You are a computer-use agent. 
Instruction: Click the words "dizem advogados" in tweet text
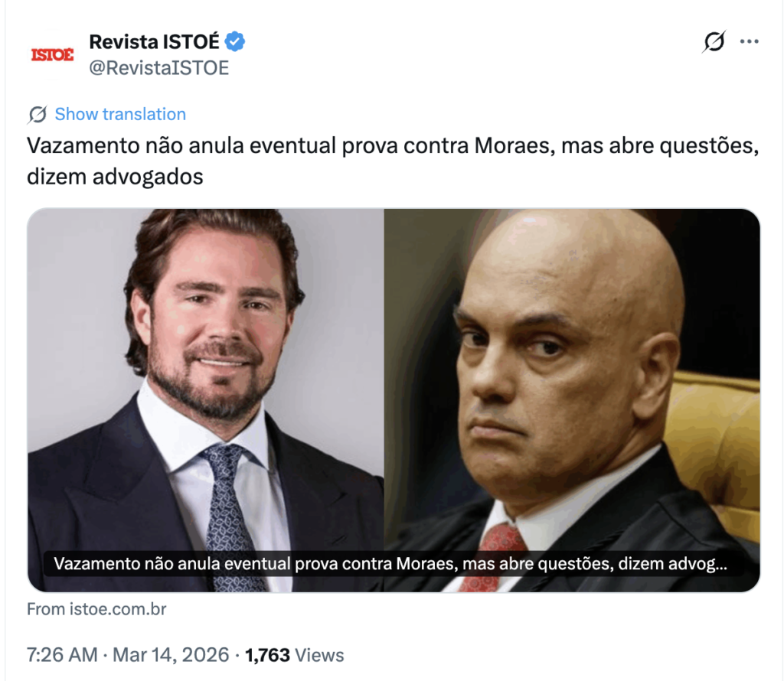pos(115,177)
